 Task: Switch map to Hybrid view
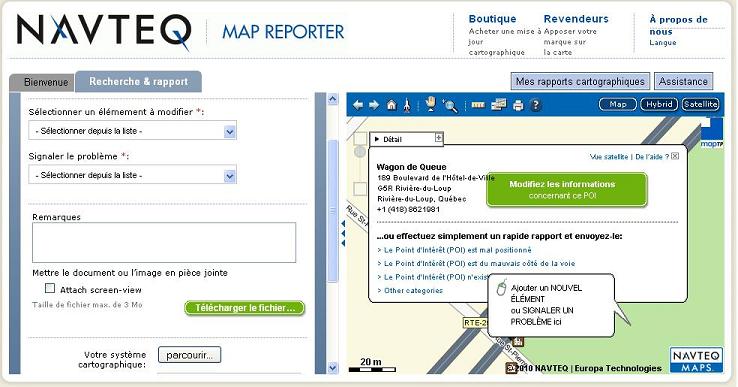(x=659, y=104)
